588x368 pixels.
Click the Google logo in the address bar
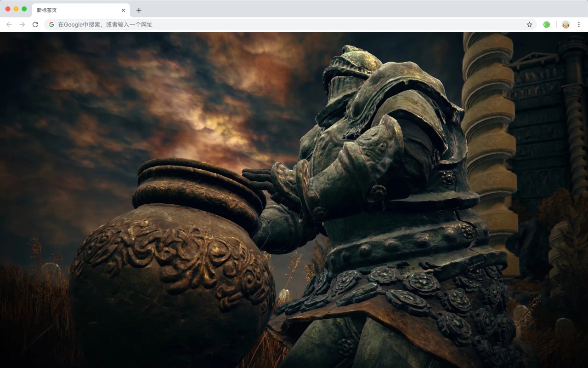51,24
